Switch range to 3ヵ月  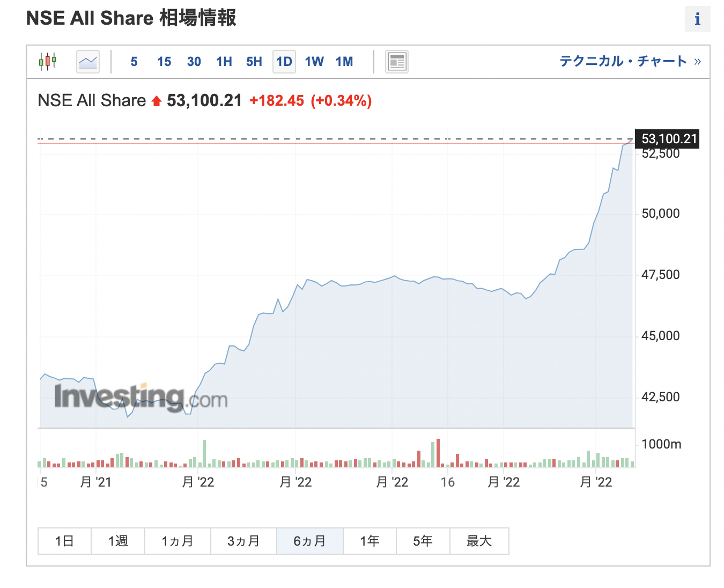click(243, 541)
